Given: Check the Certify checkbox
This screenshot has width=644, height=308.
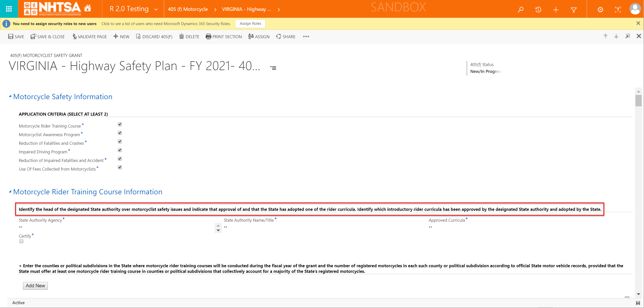Looking at the screenshot, I should coord(21,241).
